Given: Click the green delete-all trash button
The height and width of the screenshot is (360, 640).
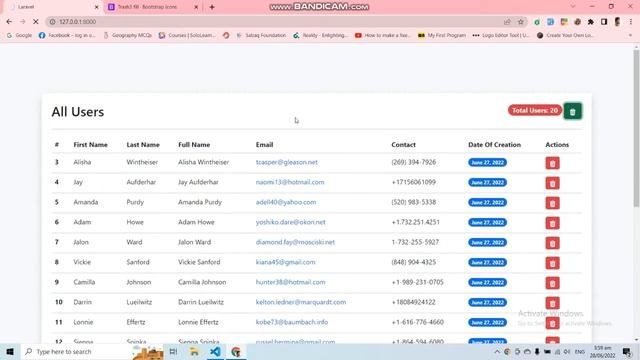Looking at the screenshot, I should point(573,111).
